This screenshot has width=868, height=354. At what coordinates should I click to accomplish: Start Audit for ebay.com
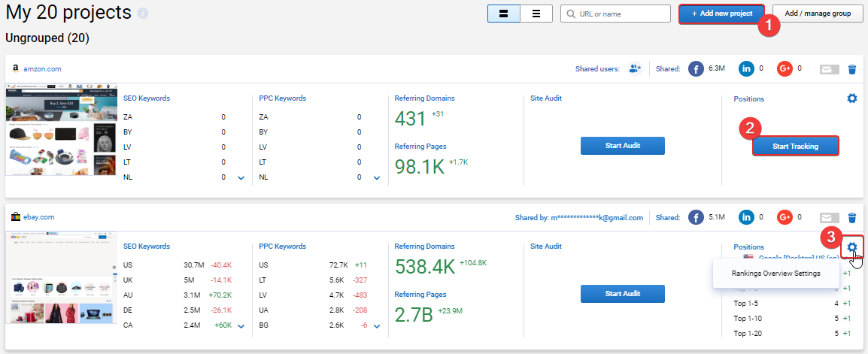(622, 294)
